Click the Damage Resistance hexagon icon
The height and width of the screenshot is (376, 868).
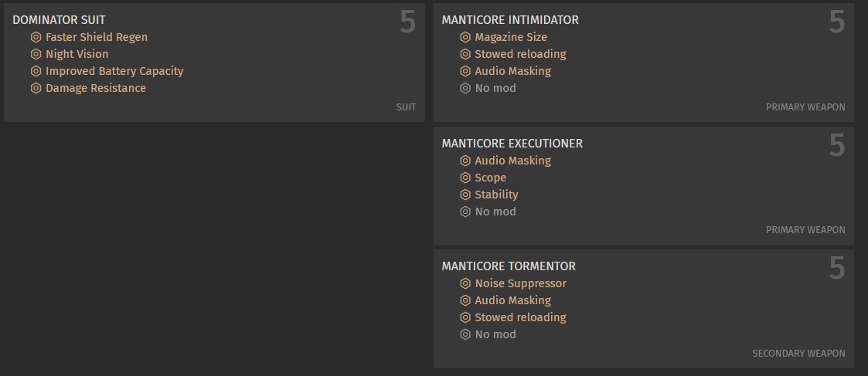36,89
